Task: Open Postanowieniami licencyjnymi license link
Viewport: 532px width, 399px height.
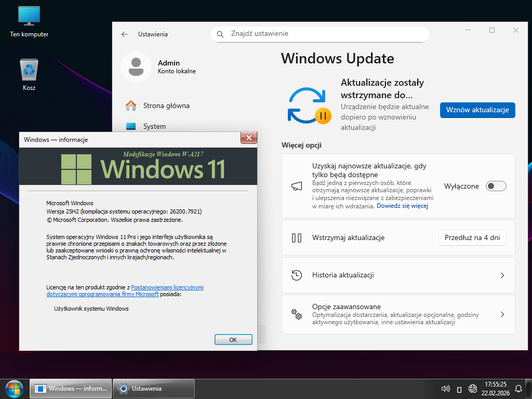Action: [x=167, y=287]
